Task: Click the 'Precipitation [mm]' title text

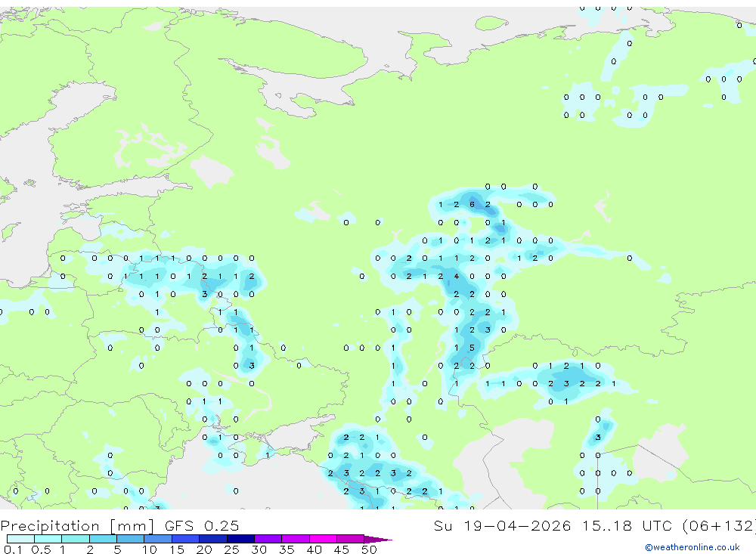Action: click(77, 526)
